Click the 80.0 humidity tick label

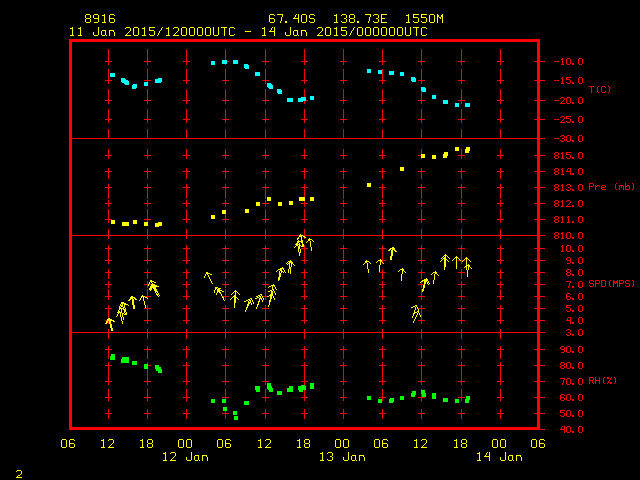pyautogui.click(x=571, y=366)
